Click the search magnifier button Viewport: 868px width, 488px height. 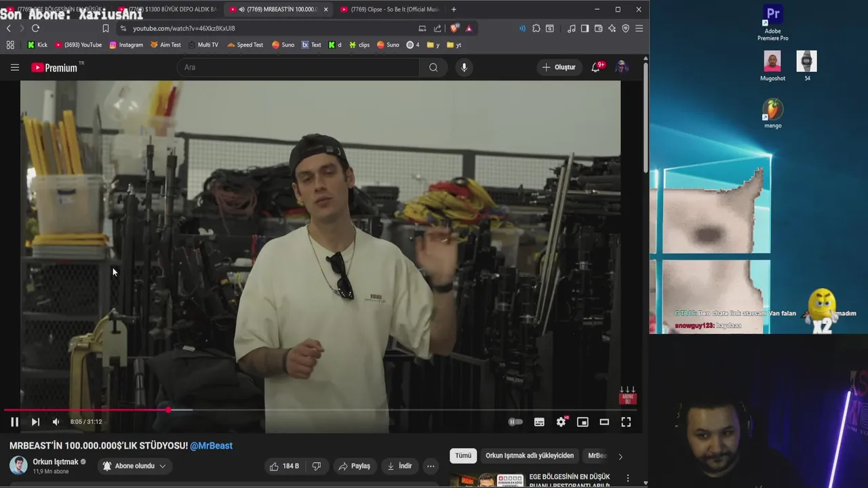(x=433, y=67)
